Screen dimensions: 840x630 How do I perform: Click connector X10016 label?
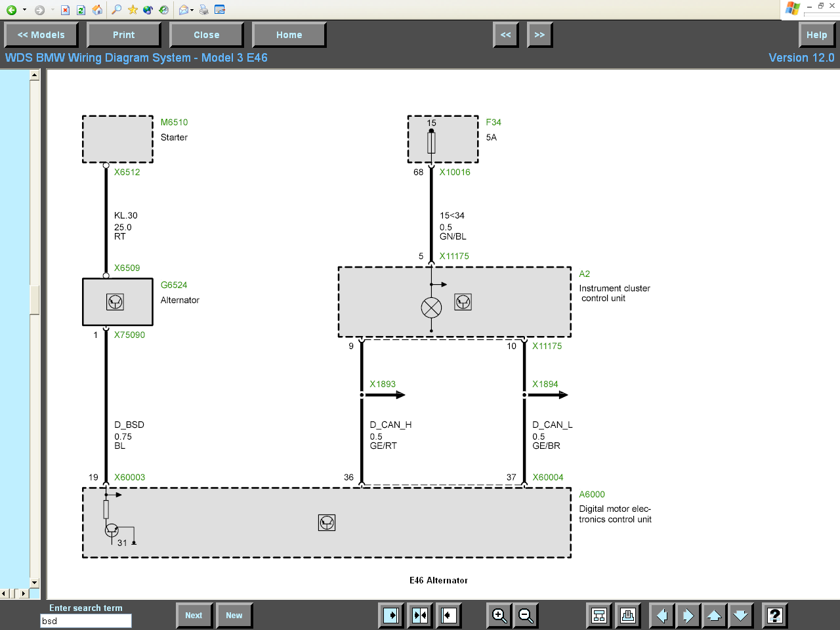tap(455, 172)
